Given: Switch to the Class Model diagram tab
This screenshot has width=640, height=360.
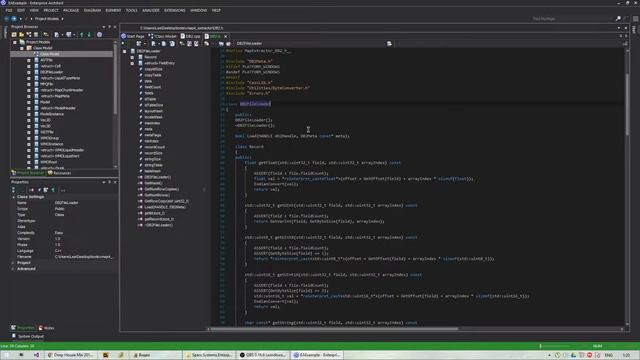Looking at the screenshot, I should [x=162, y=36].
